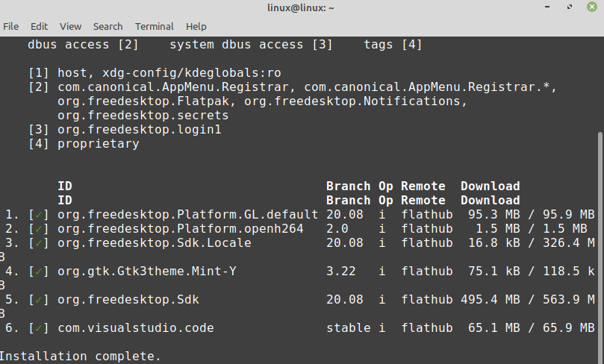
Task: Click the org.freedesktop.secrets text
Action: pyautogui.click(x=143, y=116)
